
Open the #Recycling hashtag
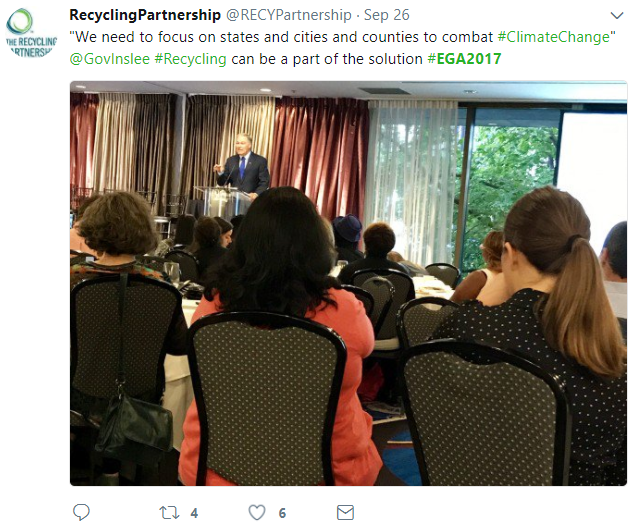pyautogui.click(x=190, y=59)
